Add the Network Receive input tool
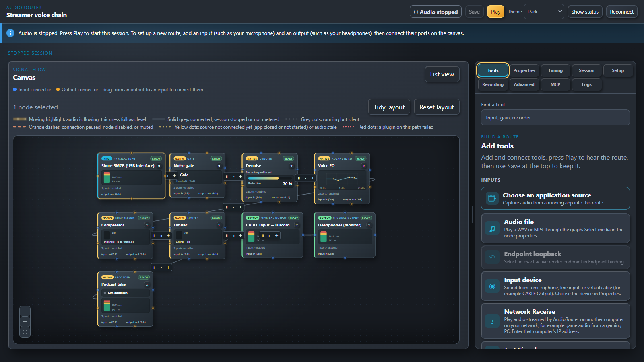 [x=555, y=321]
